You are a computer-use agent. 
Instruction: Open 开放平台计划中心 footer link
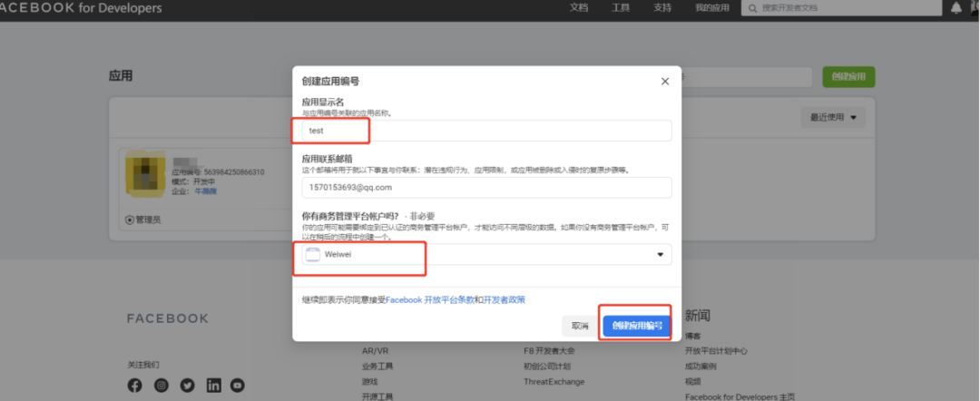click(716, 351)
